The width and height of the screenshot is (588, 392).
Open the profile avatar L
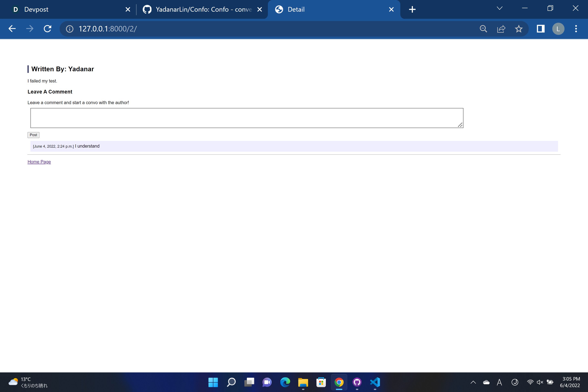point(558,29)
